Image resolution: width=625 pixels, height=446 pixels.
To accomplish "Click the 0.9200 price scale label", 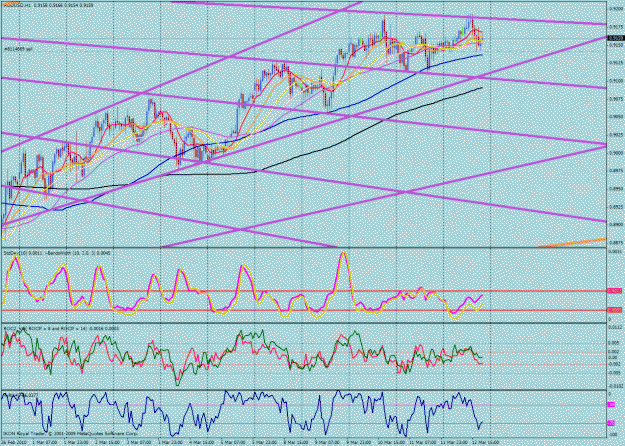I will coord(615,8).
